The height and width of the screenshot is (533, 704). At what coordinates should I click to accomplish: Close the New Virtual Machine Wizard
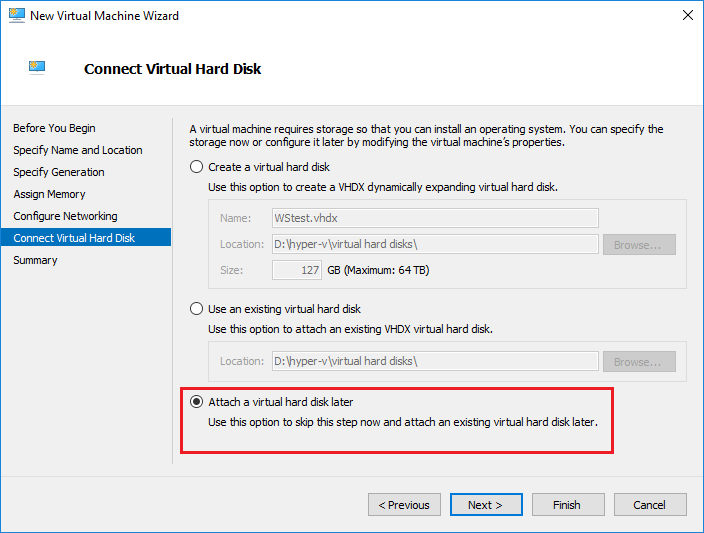[x=687, y=16]
